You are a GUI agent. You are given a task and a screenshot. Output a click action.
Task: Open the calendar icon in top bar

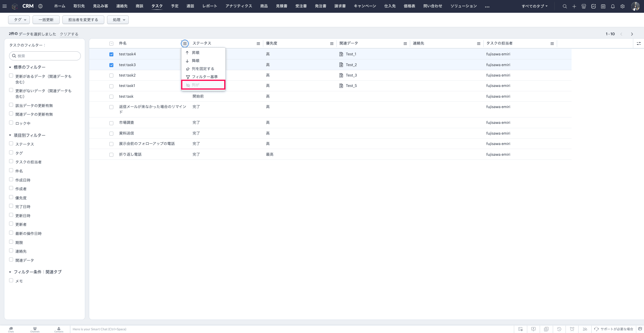coord(603,6)
